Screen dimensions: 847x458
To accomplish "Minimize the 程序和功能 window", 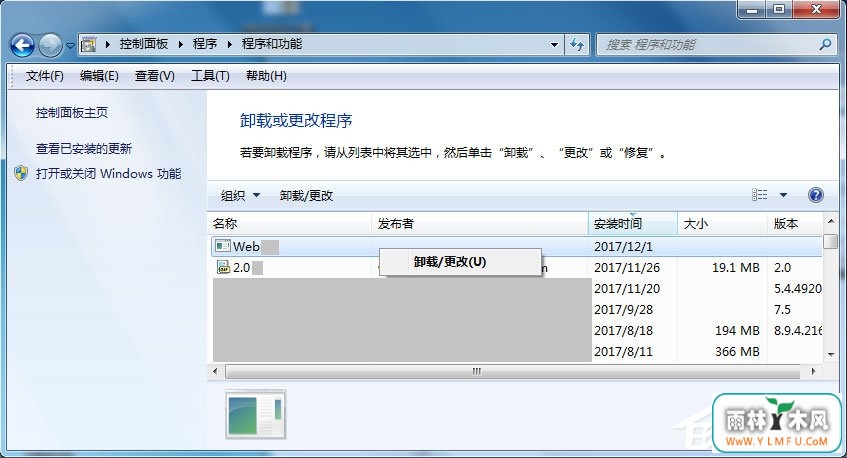I will [x=753, y=9].
